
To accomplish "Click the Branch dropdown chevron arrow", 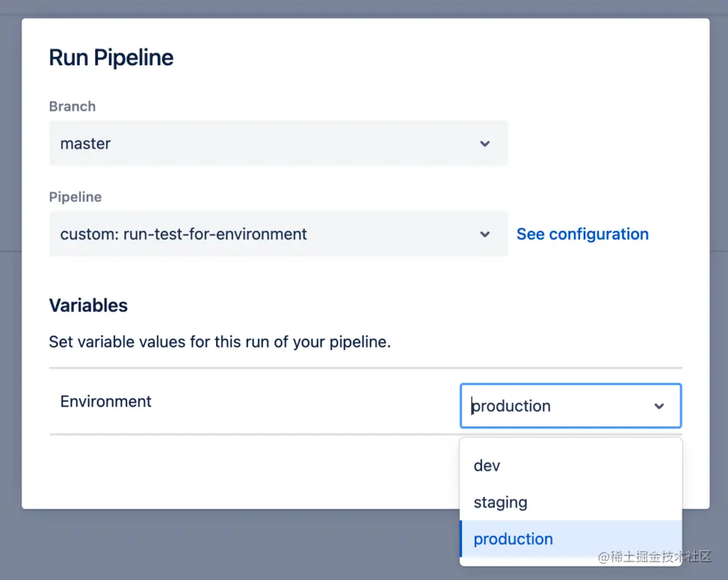I will point(485,144).
